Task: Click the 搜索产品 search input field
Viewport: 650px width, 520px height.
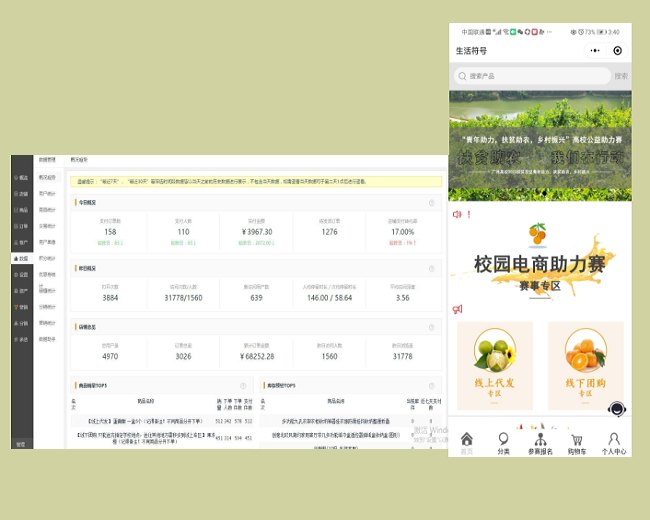Action: 532,76
